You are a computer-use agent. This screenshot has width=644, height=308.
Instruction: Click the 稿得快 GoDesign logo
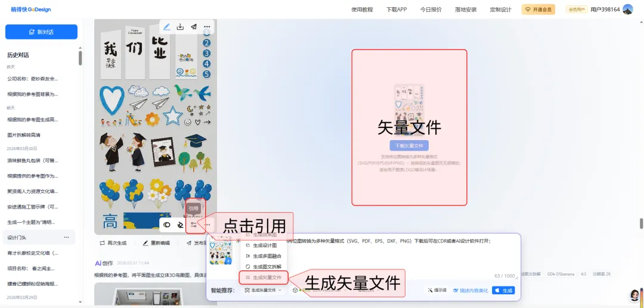[31, 10]
